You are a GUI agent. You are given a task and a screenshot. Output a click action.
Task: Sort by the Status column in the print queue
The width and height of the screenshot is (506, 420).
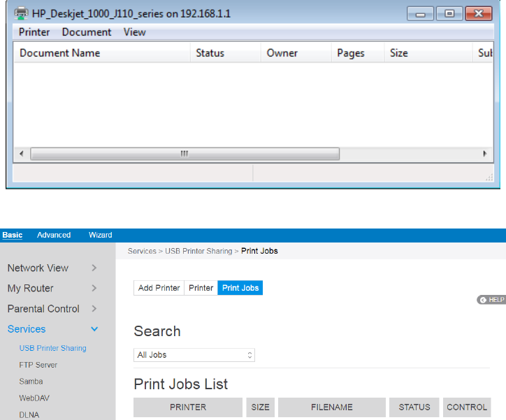[x=225, y=52]
